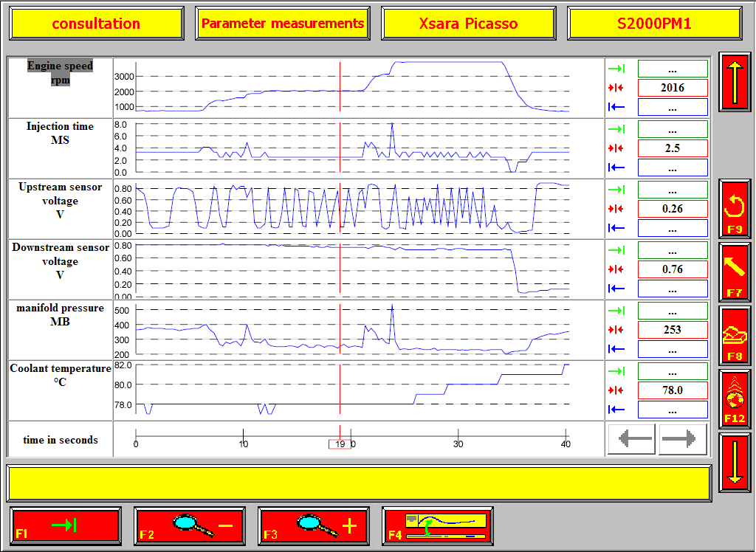Click Engine speed green end-marker icon

616,69
